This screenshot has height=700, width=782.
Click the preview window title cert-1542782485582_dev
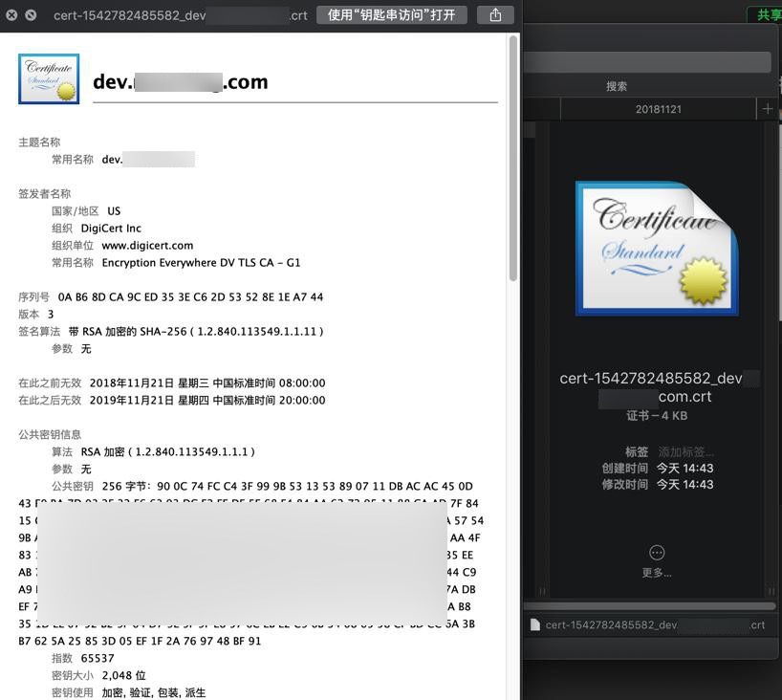pos(181,15)
